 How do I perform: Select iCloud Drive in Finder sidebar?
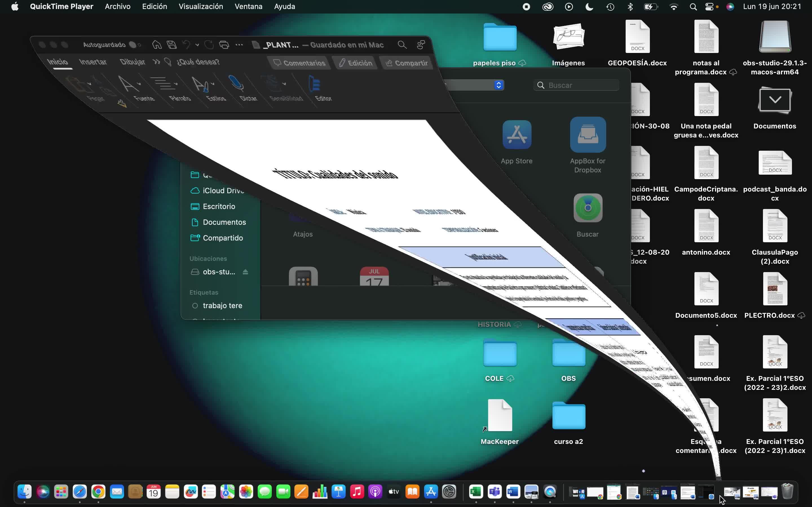click(223, 190)
